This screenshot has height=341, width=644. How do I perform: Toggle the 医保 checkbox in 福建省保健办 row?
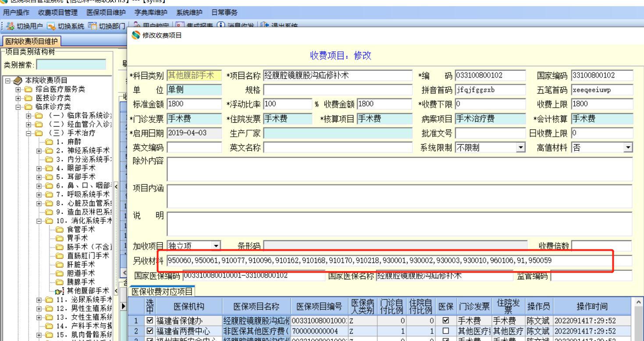tap(446, 320)
